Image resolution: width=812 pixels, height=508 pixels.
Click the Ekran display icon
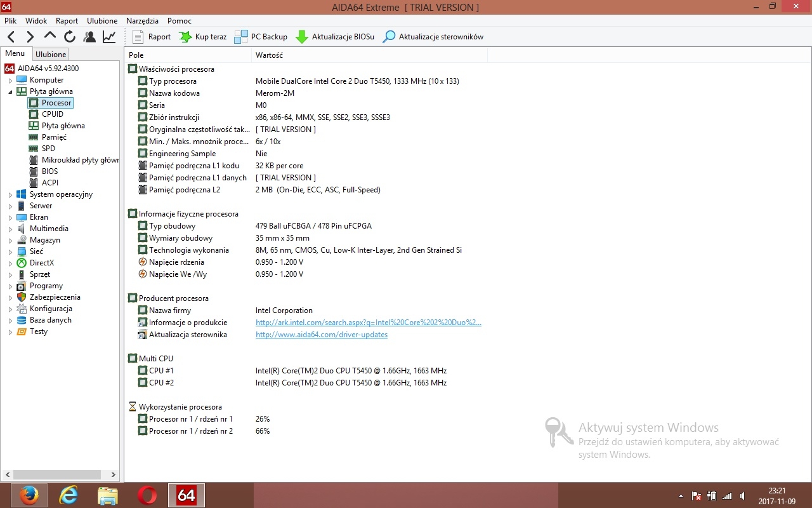click(22, 217)
